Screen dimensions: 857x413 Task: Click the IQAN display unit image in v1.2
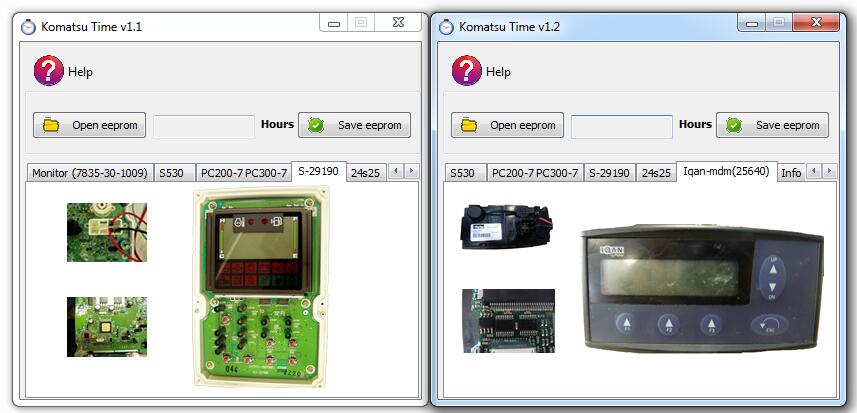[702, 288]
